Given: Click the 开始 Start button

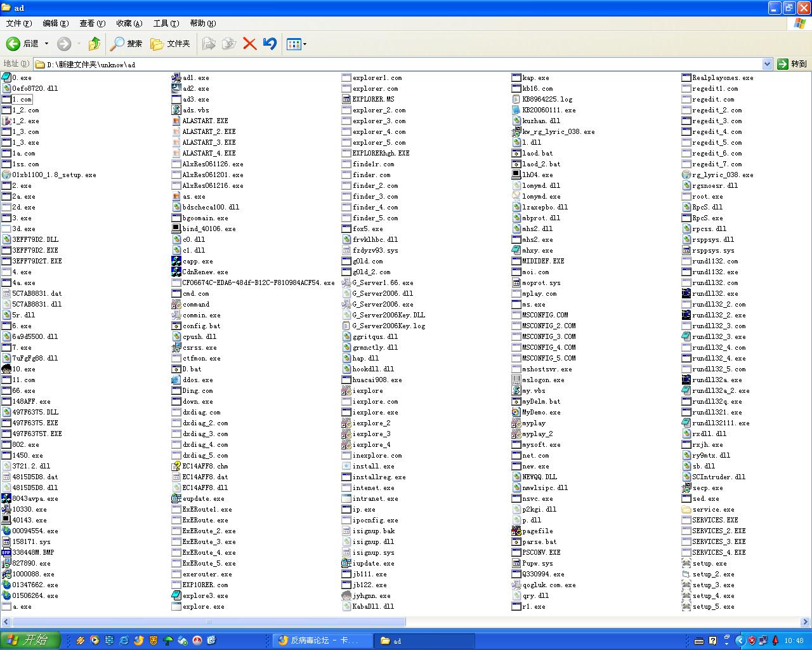Looking at the screenshot, I should 30,640.
